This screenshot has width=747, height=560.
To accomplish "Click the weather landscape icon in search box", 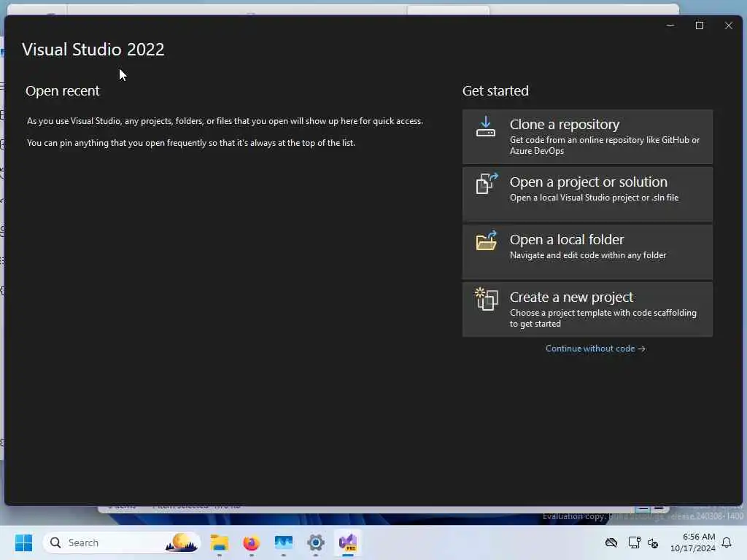I will [x=182, y=542].
